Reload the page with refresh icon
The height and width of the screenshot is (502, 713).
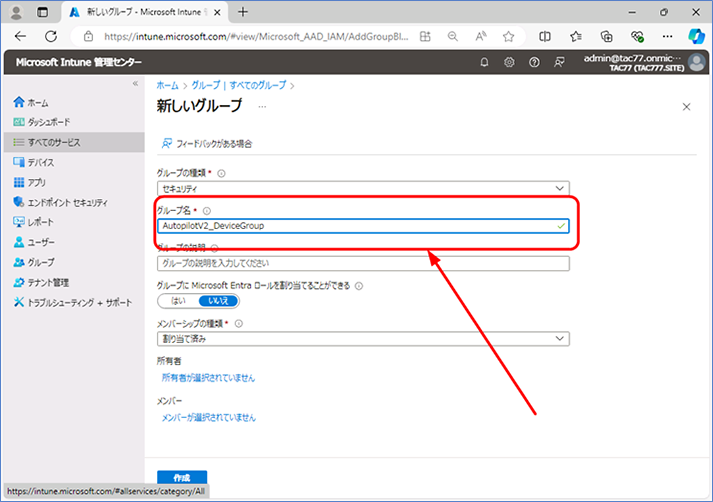pos(51,36)
